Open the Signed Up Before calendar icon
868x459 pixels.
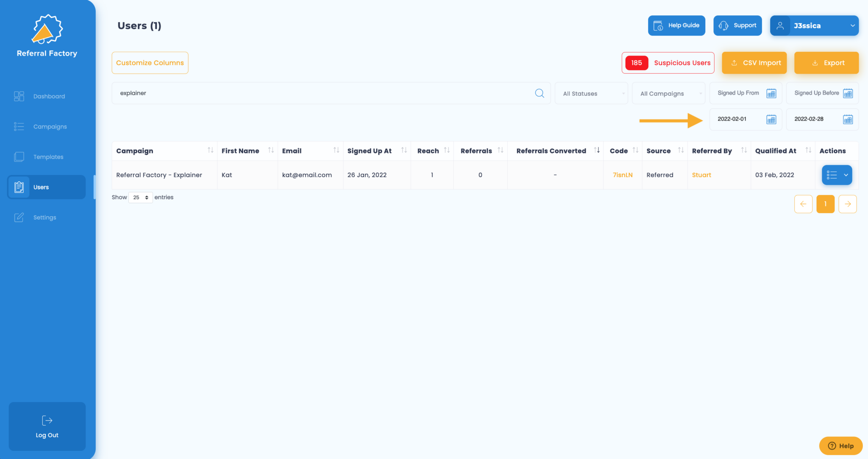click(848, 93)
